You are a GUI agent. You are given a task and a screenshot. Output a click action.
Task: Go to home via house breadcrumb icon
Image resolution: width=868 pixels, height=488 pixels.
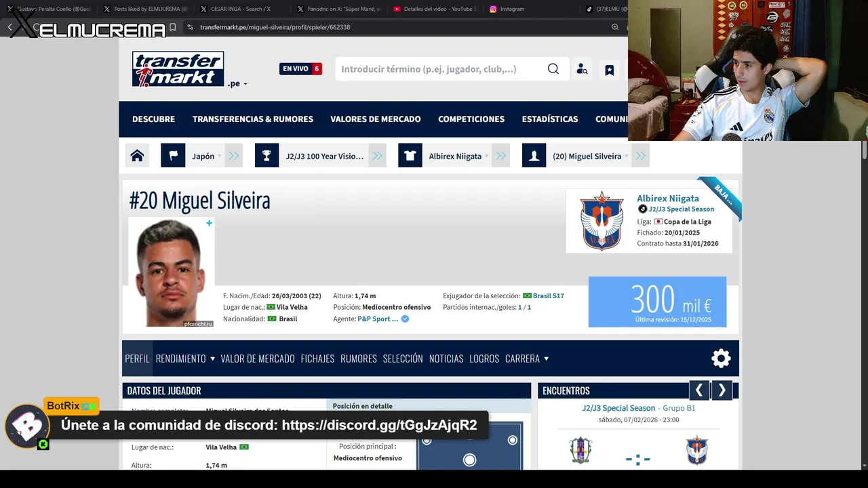click(137, 156)
